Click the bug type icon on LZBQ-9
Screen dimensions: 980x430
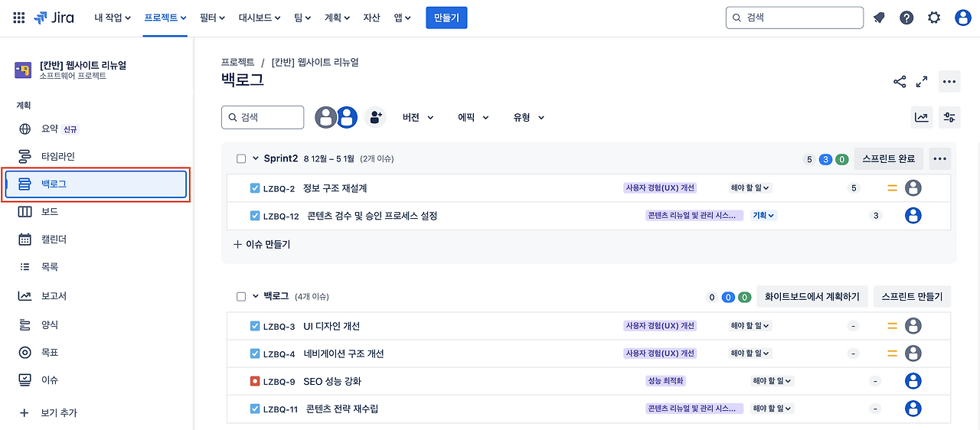[x=255, y=381]
